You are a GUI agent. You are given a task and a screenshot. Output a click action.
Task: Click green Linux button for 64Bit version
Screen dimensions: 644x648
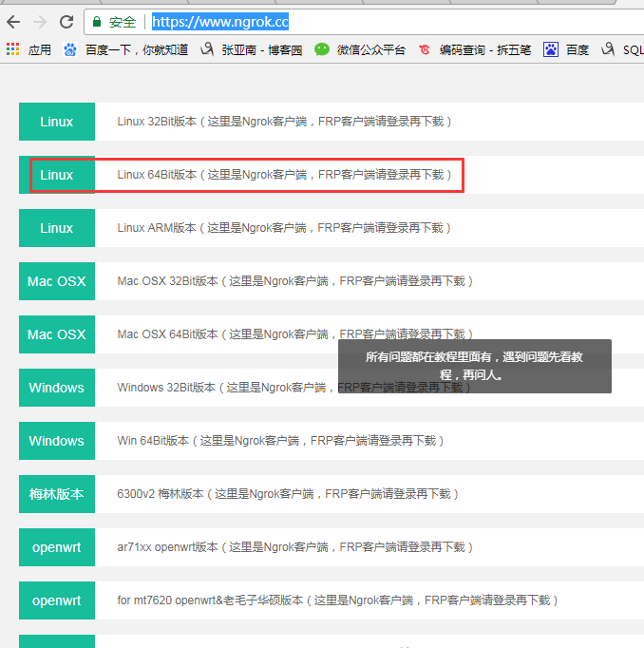tap(57, 175)
